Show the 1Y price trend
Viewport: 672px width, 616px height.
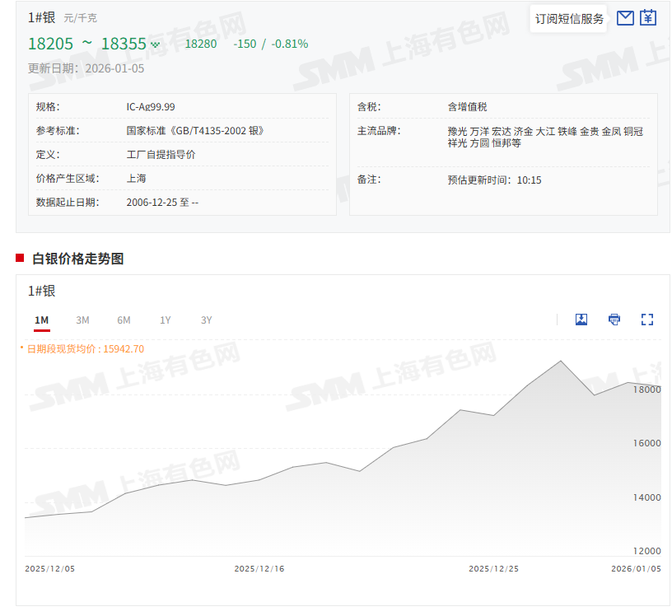click(x=166, y=320)
